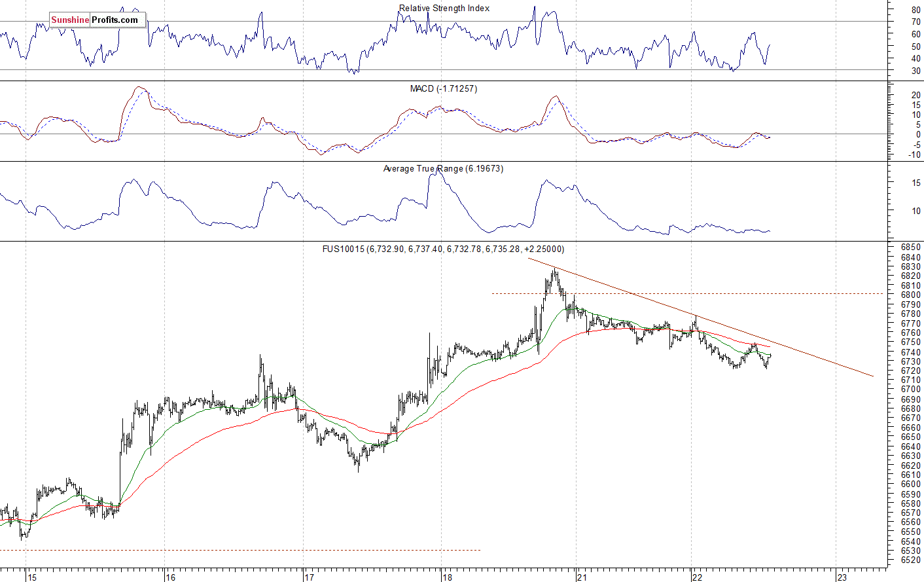Click date label 22 on time axis
Screen dimensions: 924x582
[698, 577]
